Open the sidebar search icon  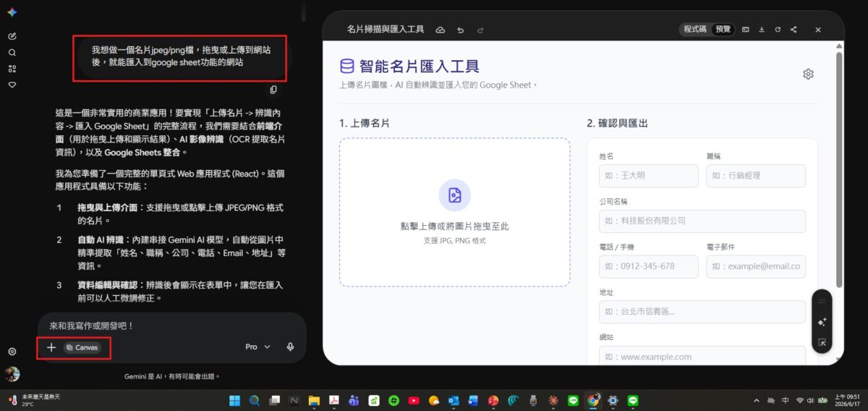coord(12,53)
